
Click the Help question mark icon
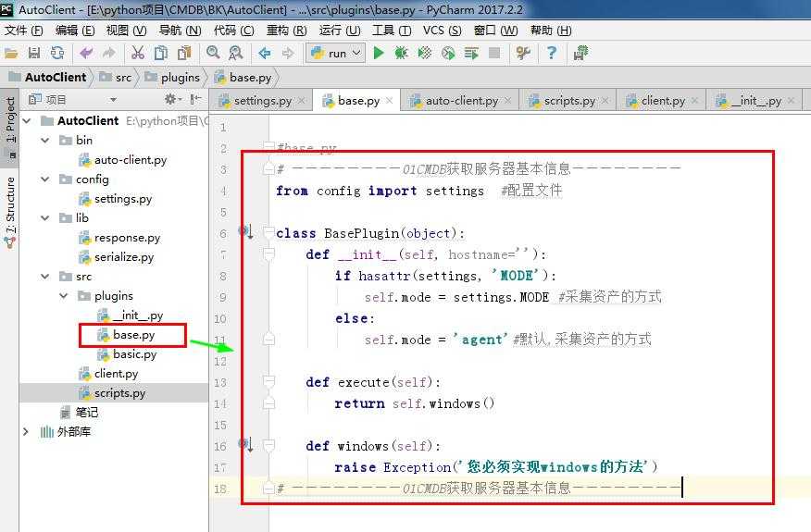tap(552, 53)
